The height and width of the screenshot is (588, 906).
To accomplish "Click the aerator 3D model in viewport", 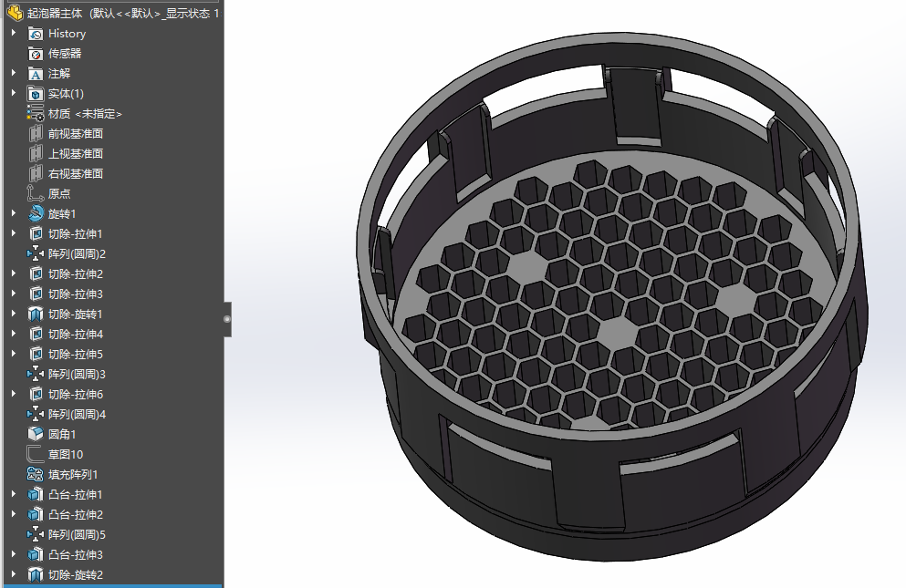I will [612, 297].
